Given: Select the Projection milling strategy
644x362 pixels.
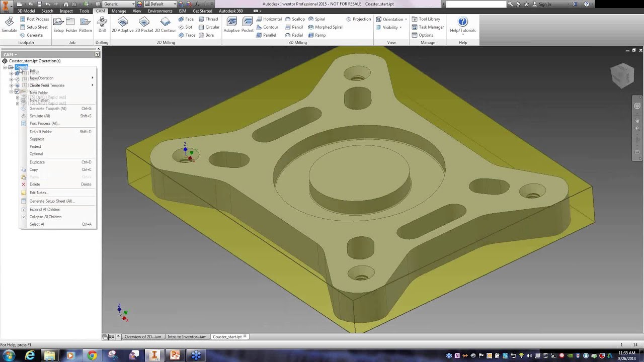Looking at the screenshot, I should tap(358, 19).
